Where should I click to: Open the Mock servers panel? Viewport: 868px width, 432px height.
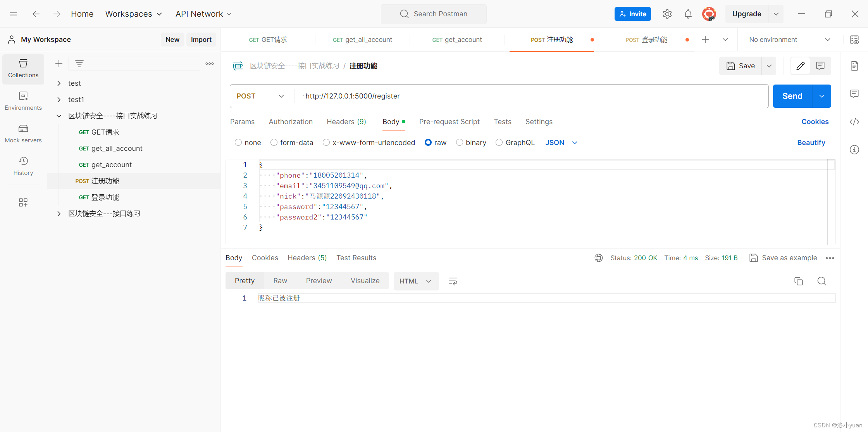23,134
